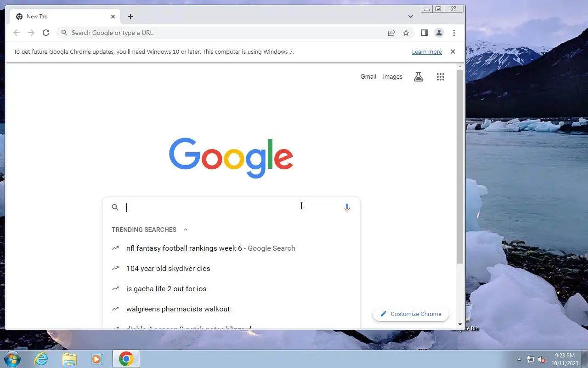Image resolution: width=588 pixels, height=368 pixels.
Task: Click the Customize Chrome button
Action: click(x=411, y=314)
